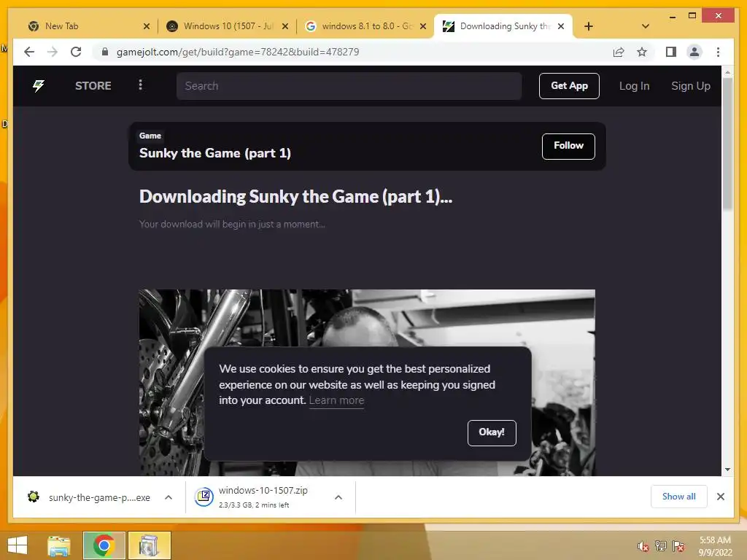747x560 pixels.
Task: Click the windows-10-1507.zip download progress icon
Action: (x=204, y=497)
